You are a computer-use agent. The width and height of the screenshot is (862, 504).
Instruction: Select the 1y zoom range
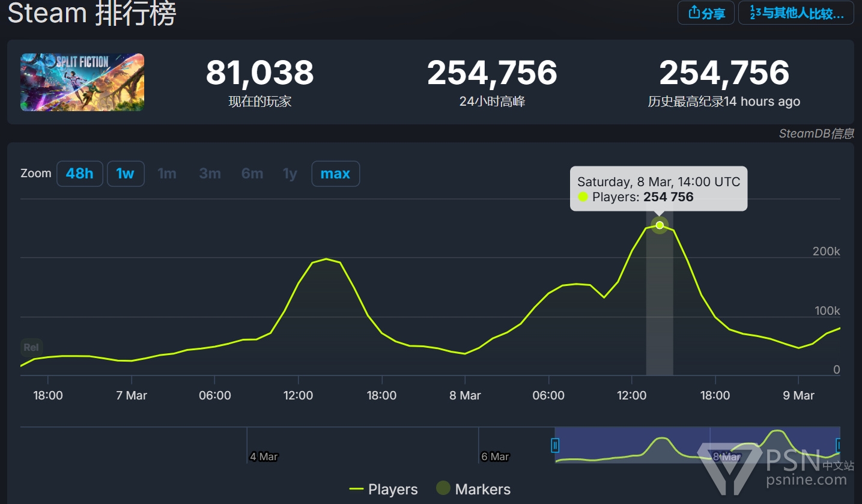point(290,174)
